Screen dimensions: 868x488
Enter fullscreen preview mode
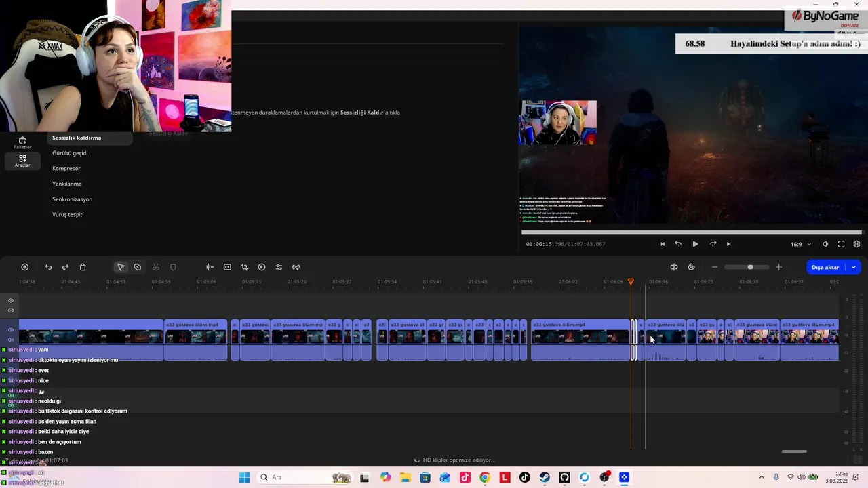[841, 244]
